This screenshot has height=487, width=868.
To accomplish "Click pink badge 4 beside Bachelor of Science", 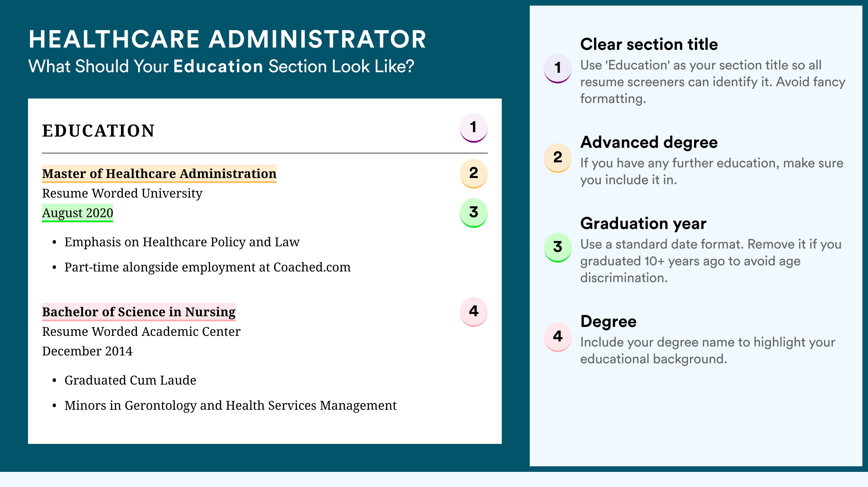I will pyautogui.click(x=473, y=312).
